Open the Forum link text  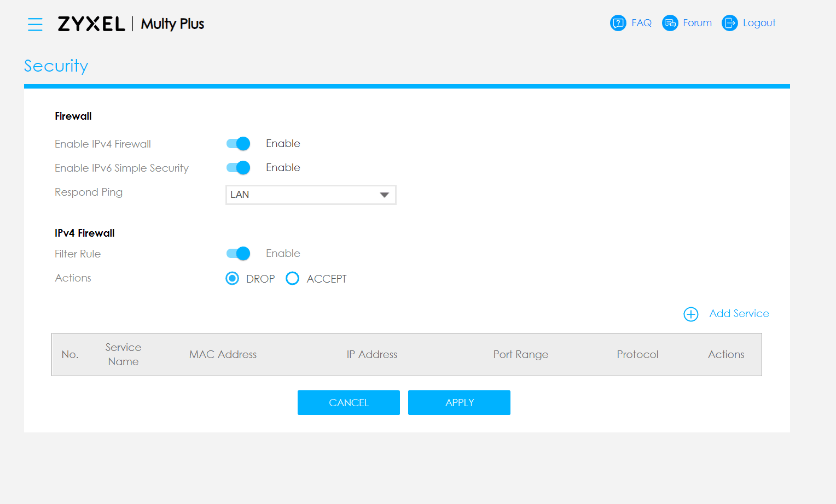(x=697, y=23)
